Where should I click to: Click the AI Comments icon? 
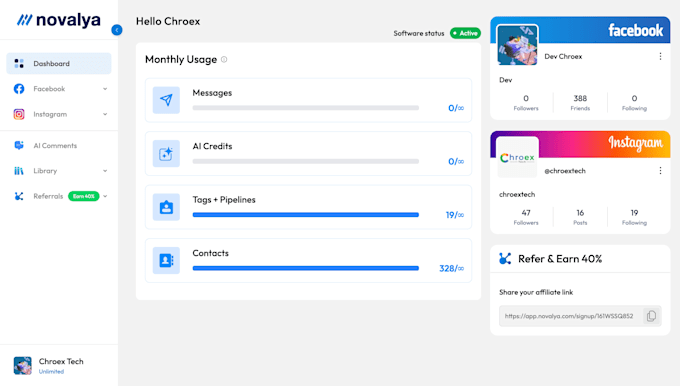(x=19, y=145)
